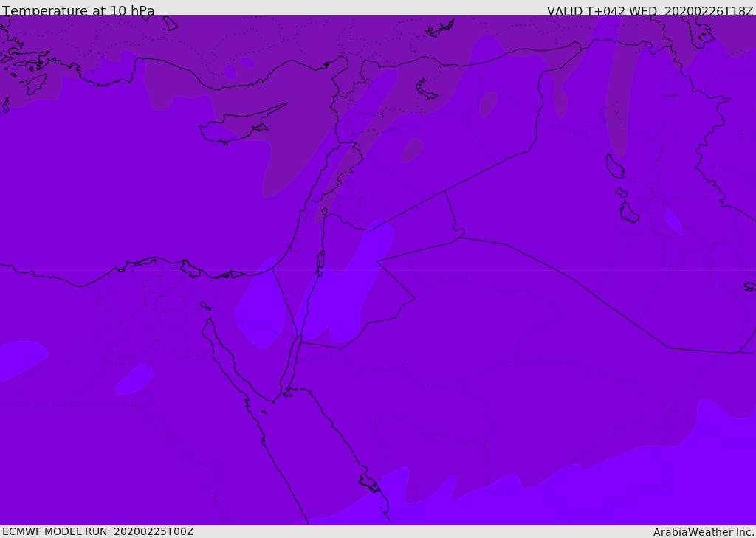The image size is (756, 538).
Task: Click the 'ECMWF MODEL RUN: 20200225T00Z' footer text
Action: 98,531
